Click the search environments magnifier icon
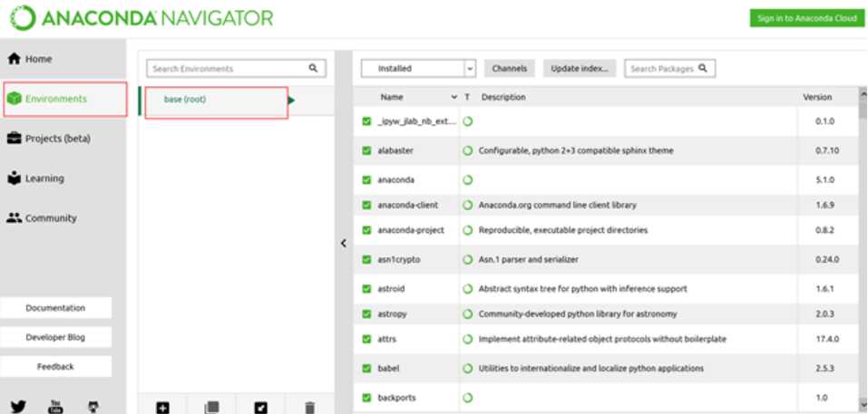Image resolution: width=868 pixels, height=414 pixels. click(x=313, y=68)
